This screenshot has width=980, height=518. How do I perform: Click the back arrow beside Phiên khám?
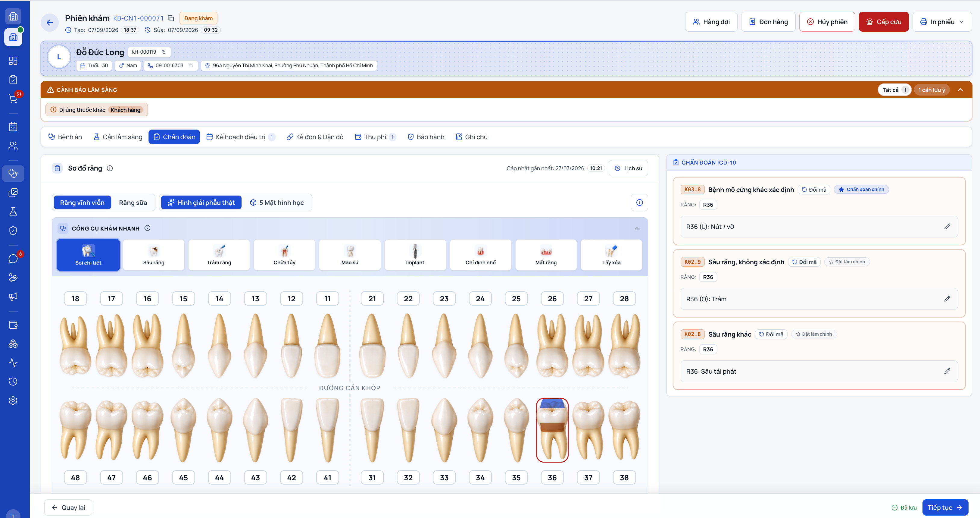[x=50, y=23]
